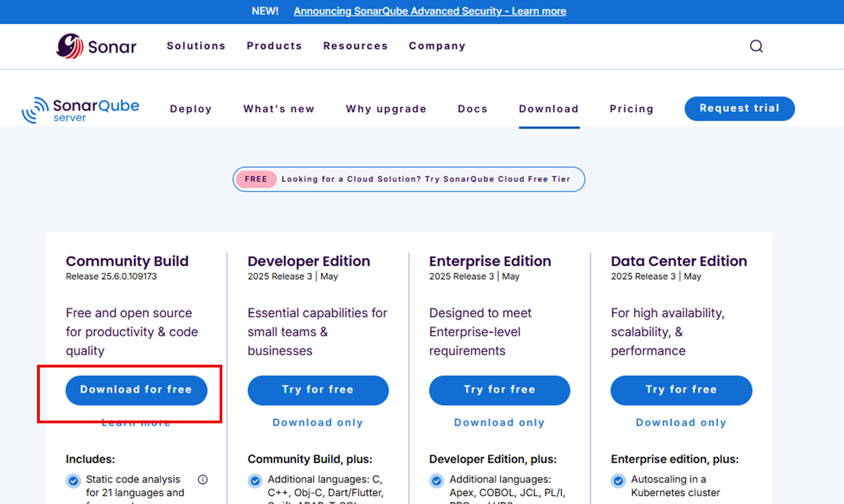Click For high availability description text
The height and width of the screenshot is (504, 844).
click(668, 332)
